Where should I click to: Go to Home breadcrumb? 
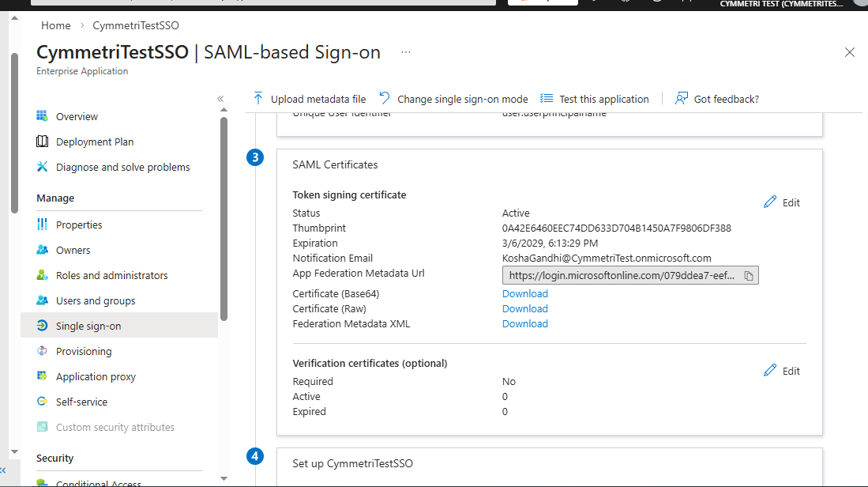click(x=56, y=25)
